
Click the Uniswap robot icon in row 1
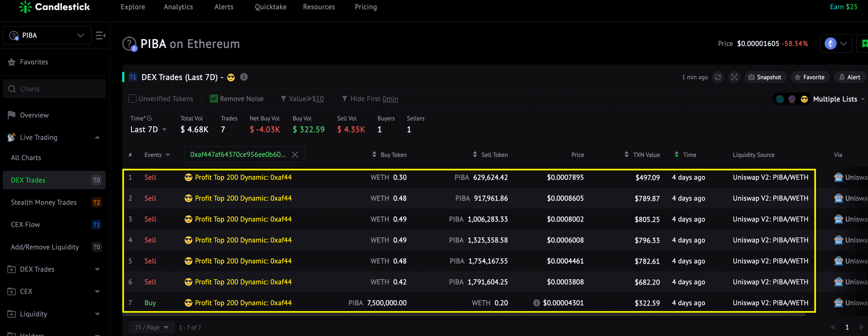click(x=838, y=178)
